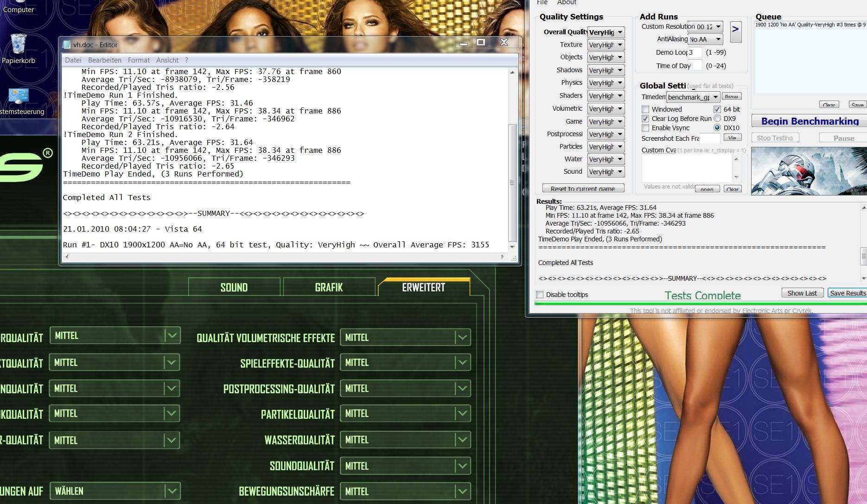Open the Format menu in Editor
This screenshot has height=504, width=867.
tap(139, 60)
